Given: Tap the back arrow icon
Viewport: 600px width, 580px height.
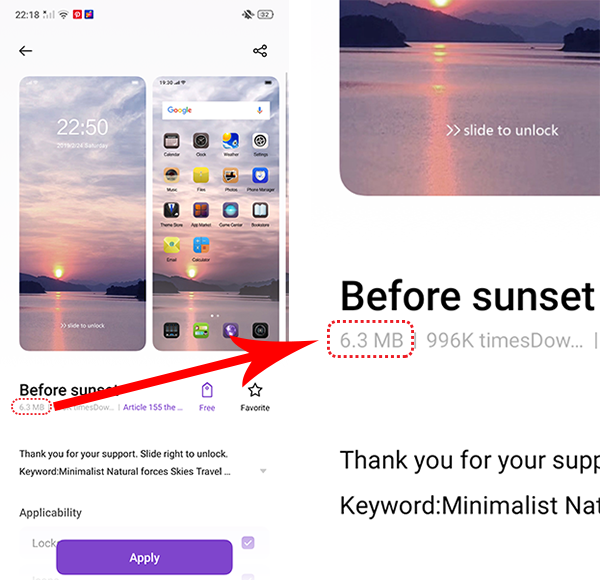Looking at the screenshot, I should (x=25, y=51).
